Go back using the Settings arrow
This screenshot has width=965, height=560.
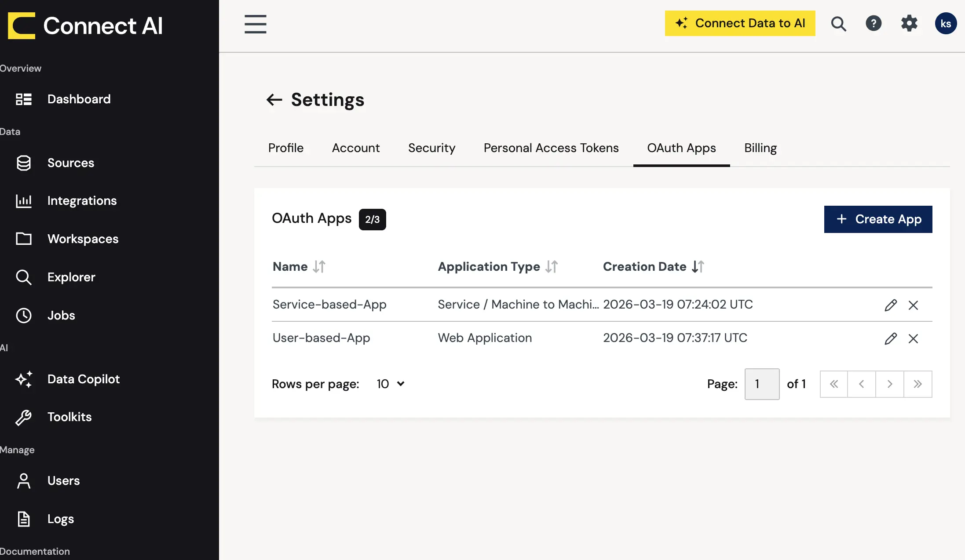[274, 100]
